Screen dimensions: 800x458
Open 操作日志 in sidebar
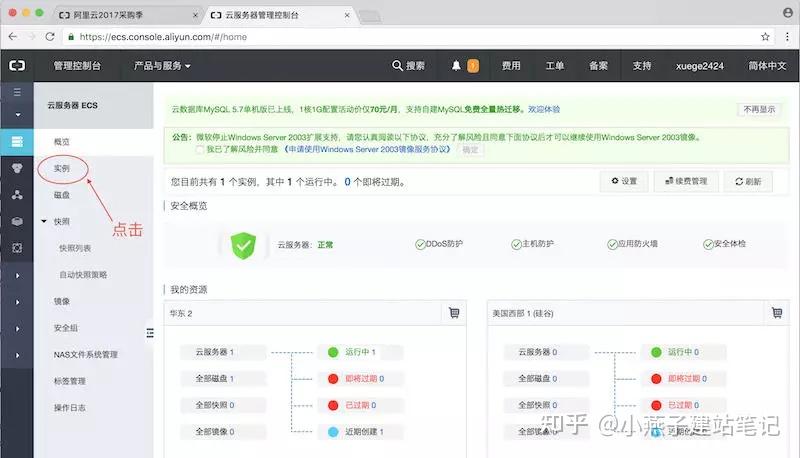point(70,407)
